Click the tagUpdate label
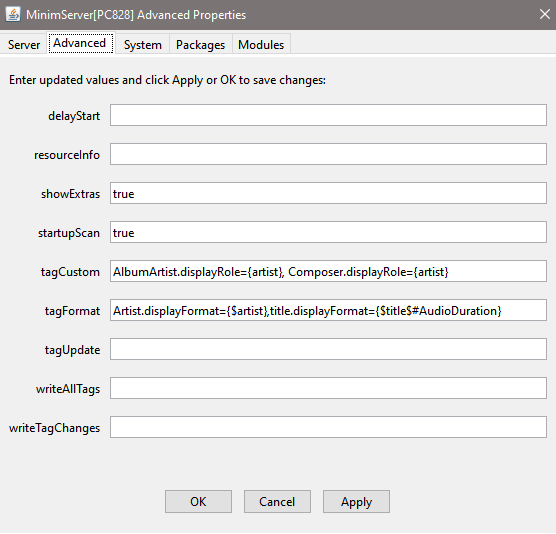This screenshot has width=556, height=534. click(x=72, y=350)
